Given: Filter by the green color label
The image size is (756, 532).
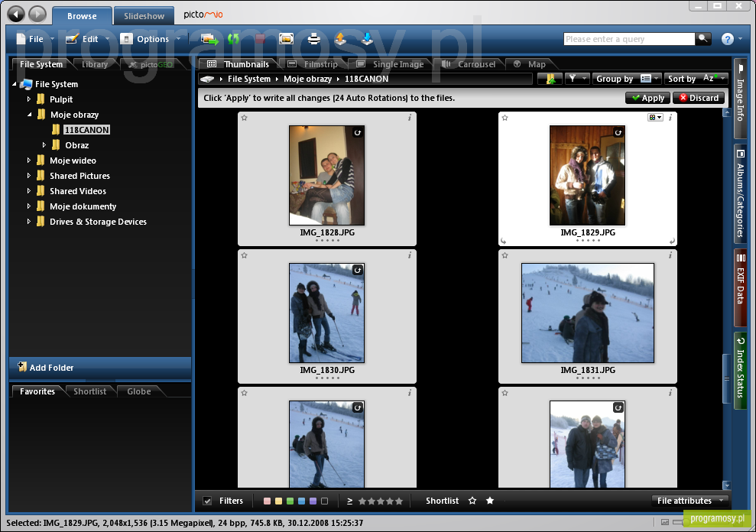Looking at the screenshot, I should pos(290,501).
